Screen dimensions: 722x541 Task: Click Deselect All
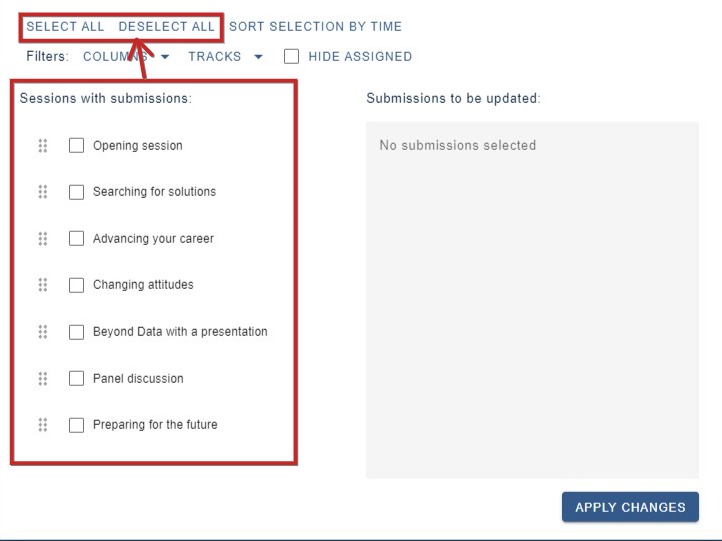tap(167, 27)
